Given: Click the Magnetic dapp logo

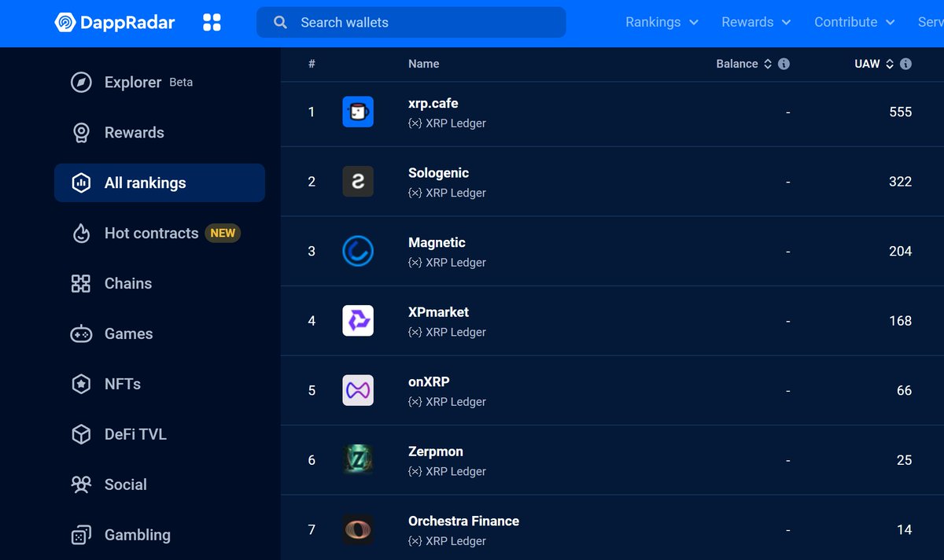Looking at the screenshot, I should [x=358, y=251].
